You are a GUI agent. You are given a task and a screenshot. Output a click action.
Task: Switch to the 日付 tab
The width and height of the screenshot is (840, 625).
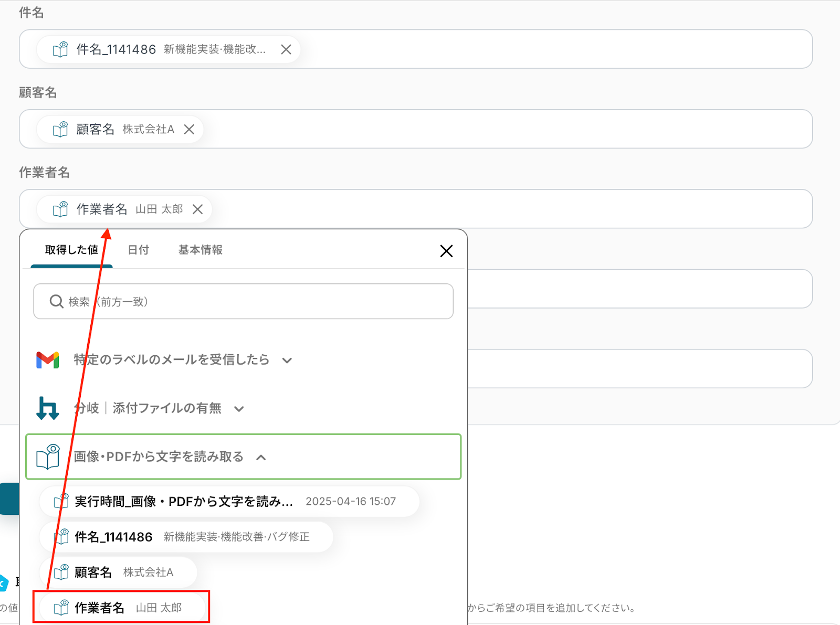click(x=139, y=250)
